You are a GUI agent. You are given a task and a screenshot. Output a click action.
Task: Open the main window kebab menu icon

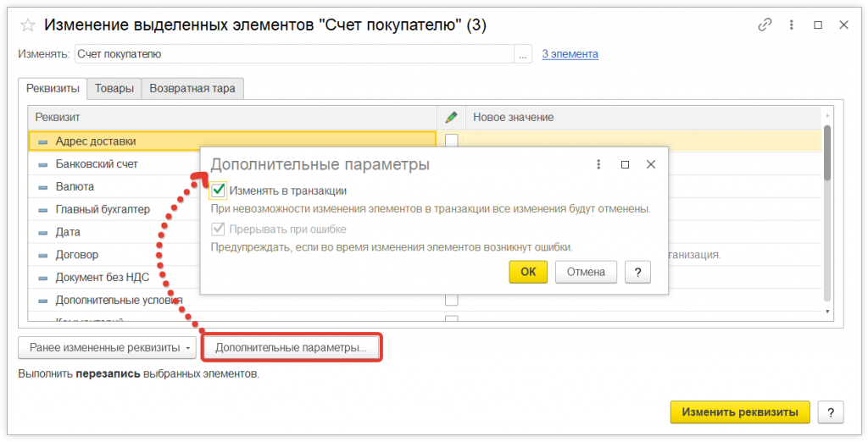tap(792, 25)
